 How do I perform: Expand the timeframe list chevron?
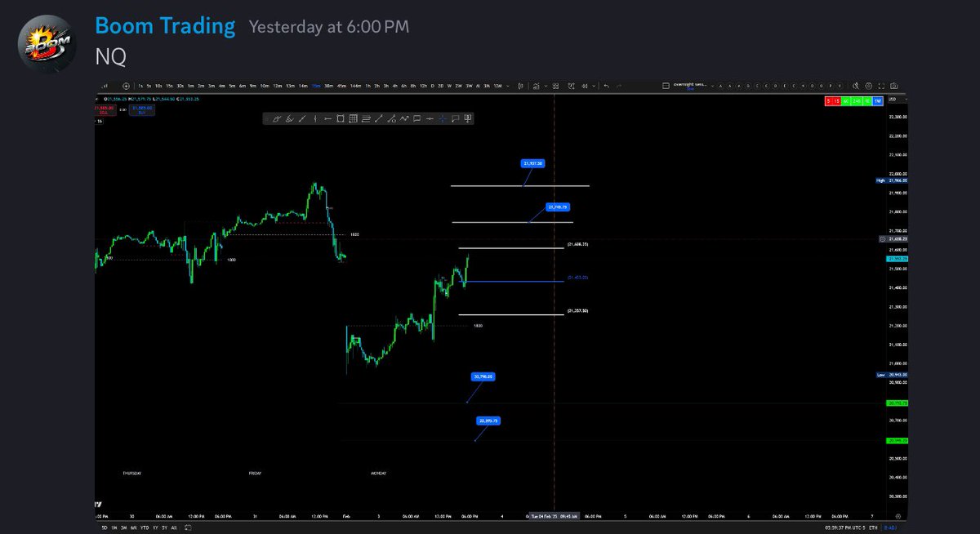click(508, 85)
